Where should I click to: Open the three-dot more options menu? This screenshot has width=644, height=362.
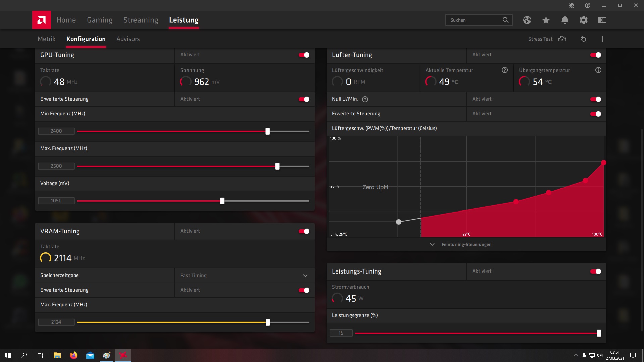point(602,39)
